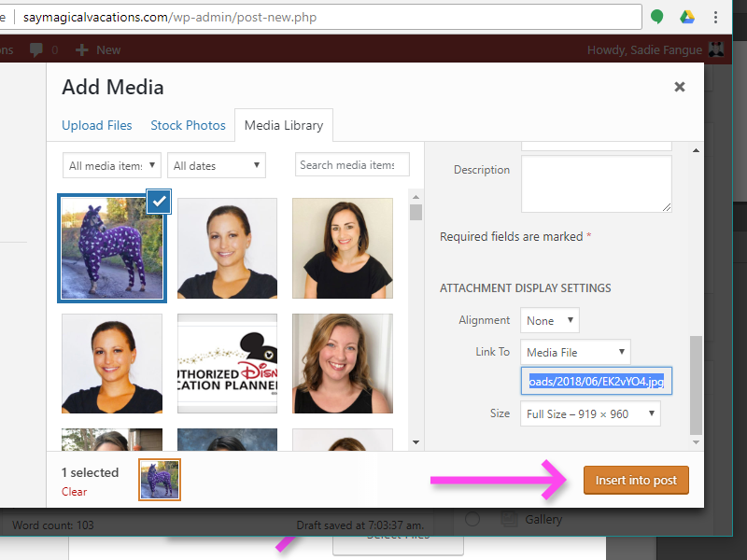The height and width of the screenshot is (560, 747).
Task: Click the media grid scroll down arrow
Action: (416, 442)
